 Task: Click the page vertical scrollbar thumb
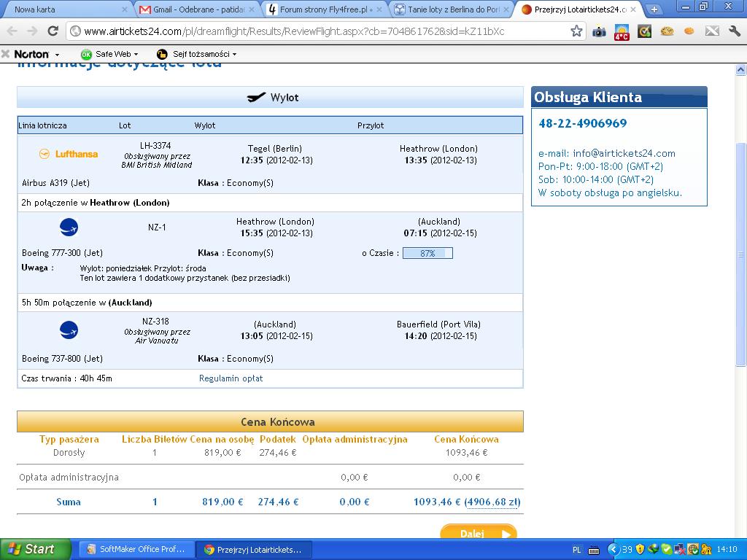coord(741,254)
